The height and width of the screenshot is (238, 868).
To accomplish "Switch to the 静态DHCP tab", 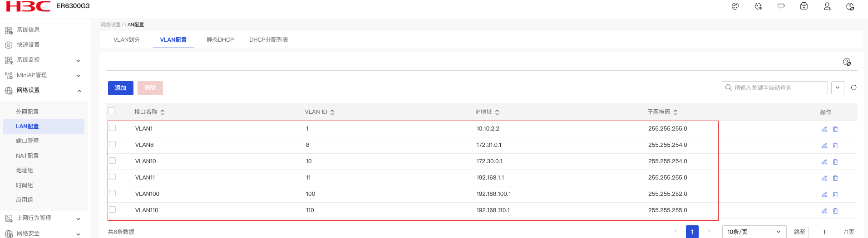I will pyautogui.click(x=220, y=40).
